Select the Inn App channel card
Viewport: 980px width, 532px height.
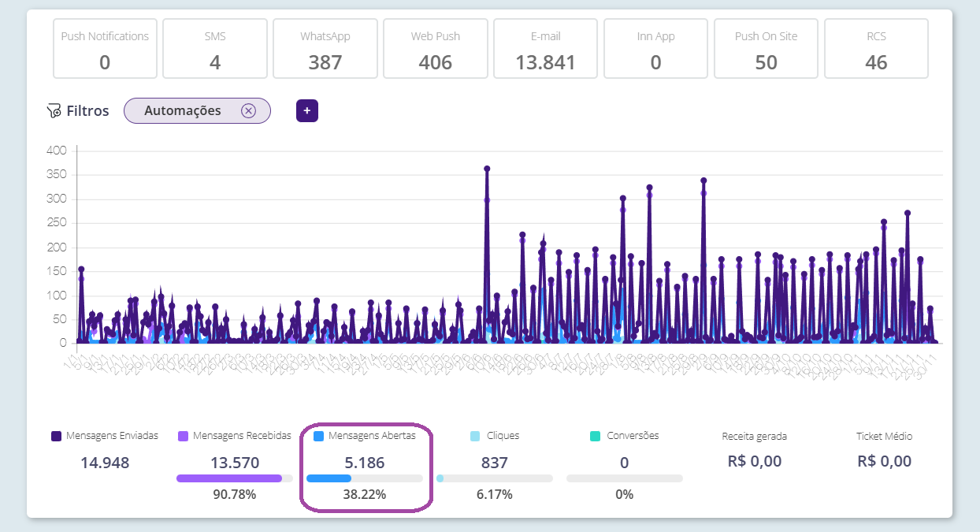pyautogui.click(x=656, y=49)
